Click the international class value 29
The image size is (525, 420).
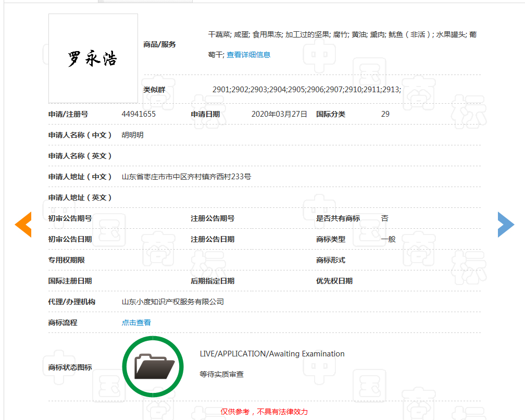pyautogui.click(x=385, y=114)
